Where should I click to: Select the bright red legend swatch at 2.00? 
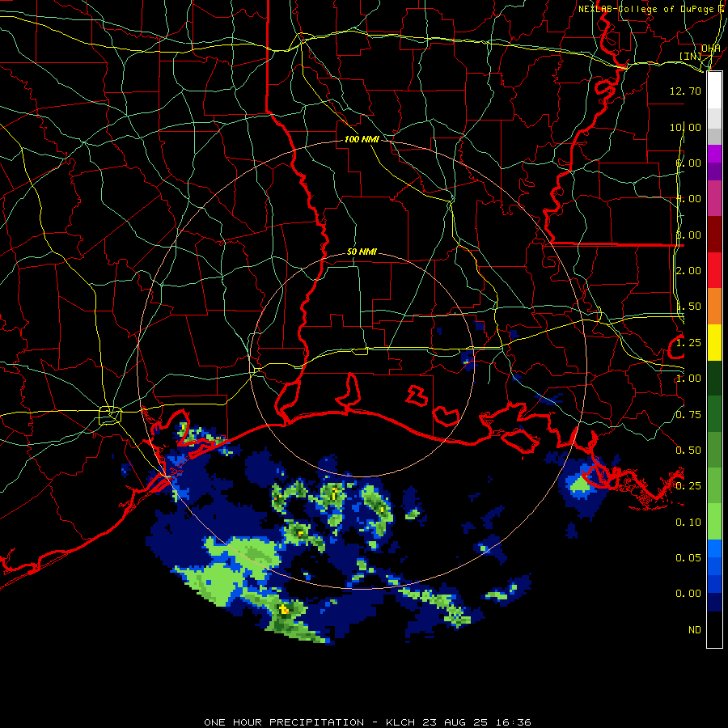click(x=714, y=270)
